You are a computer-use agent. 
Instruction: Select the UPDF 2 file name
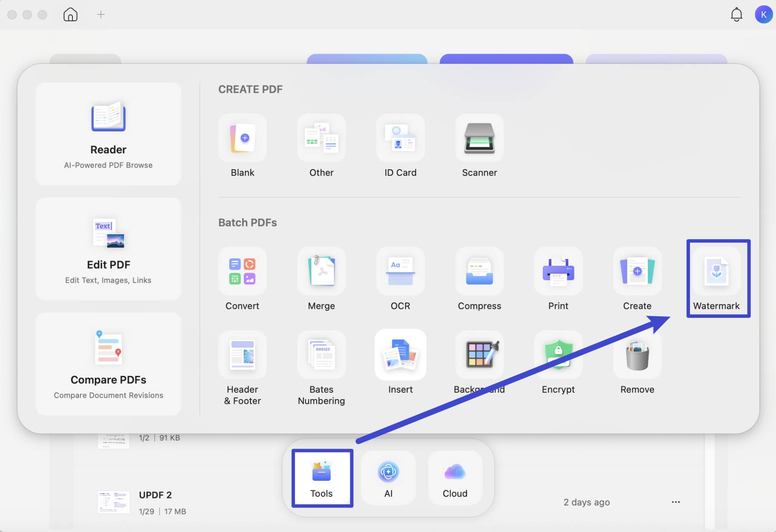point(155,495)
